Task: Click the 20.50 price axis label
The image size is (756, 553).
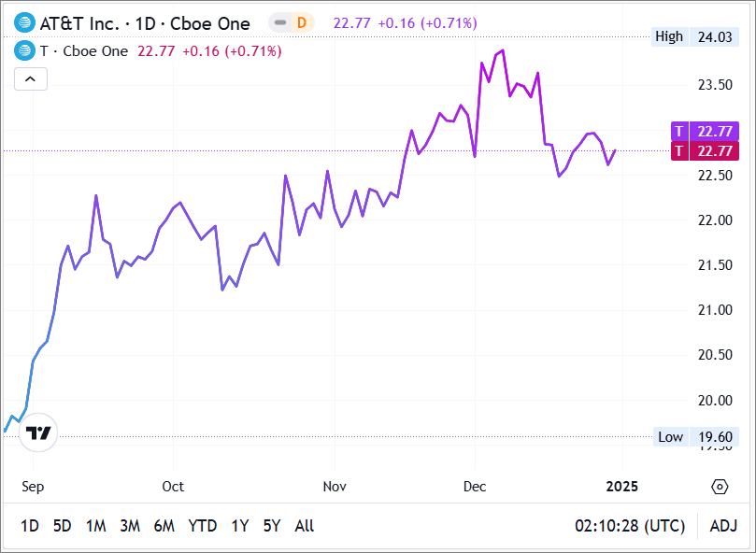Action: (715, 354)
